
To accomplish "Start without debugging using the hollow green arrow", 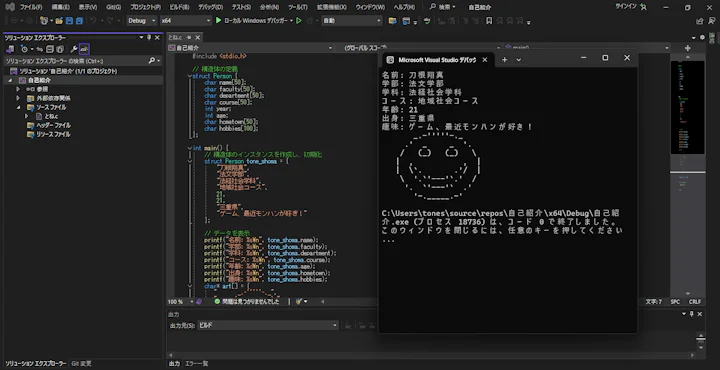I will coord(299,21).
